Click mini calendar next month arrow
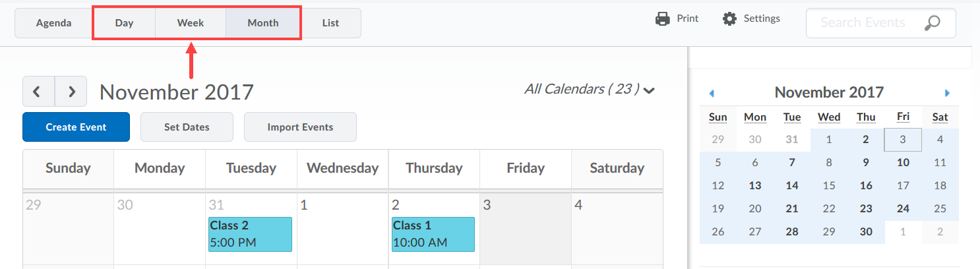 (x=947, y=93)
